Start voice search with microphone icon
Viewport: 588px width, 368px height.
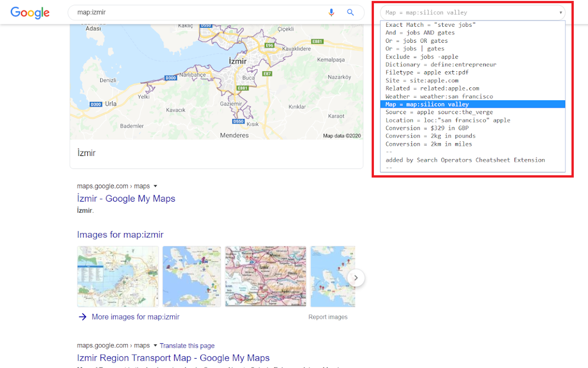(331, 12)
